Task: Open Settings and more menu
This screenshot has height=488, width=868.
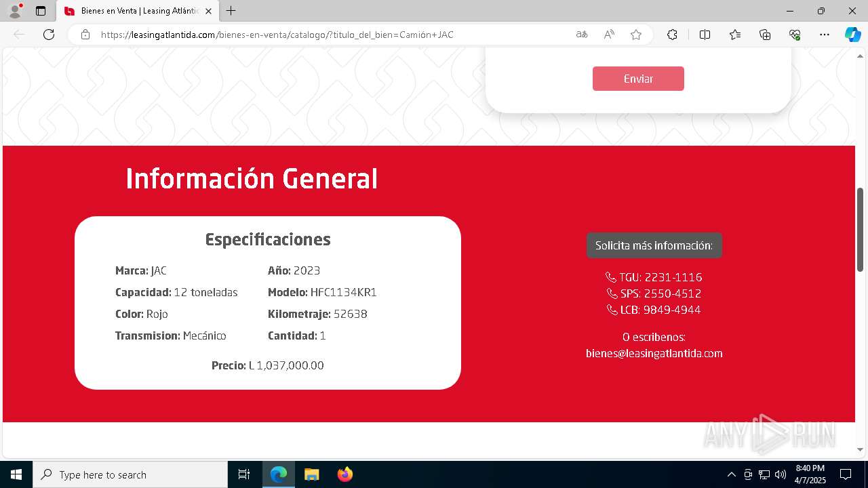Action: click(x=825, y=35)
